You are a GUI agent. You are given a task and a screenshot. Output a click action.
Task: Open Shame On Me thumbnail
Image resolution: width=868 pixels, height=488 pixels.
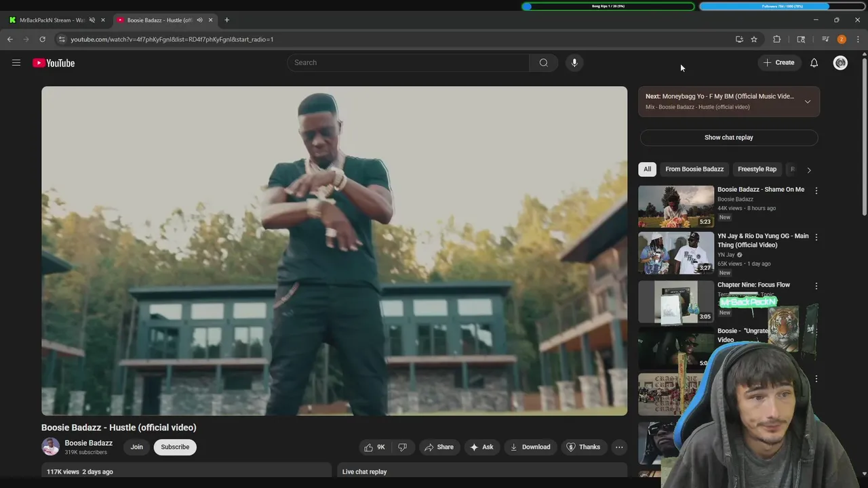tap(676, 206)
